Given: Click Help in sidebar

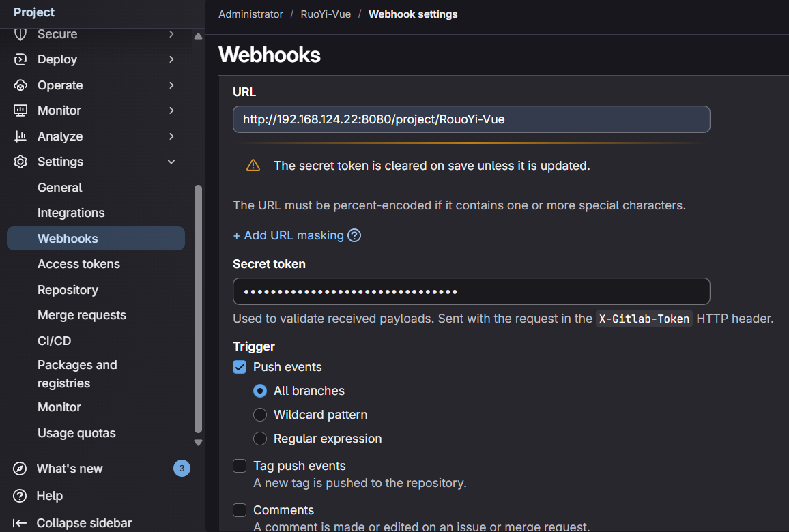Looking at the screenshot, I should (50, 496).
